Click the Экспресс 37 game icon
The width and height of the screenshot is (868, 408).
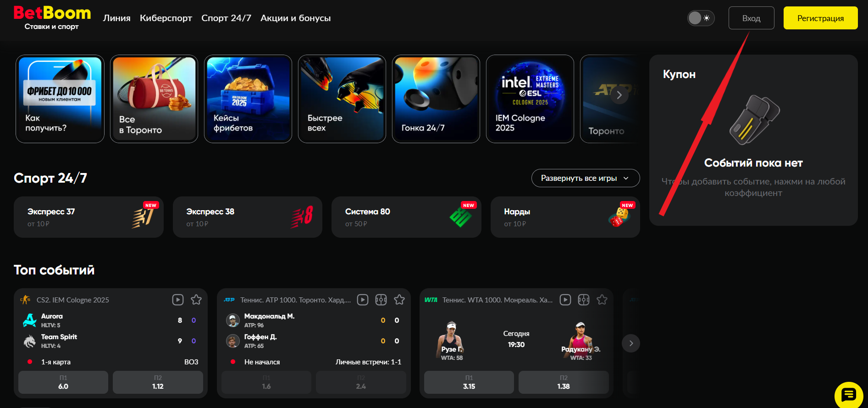tap(143, 217)
